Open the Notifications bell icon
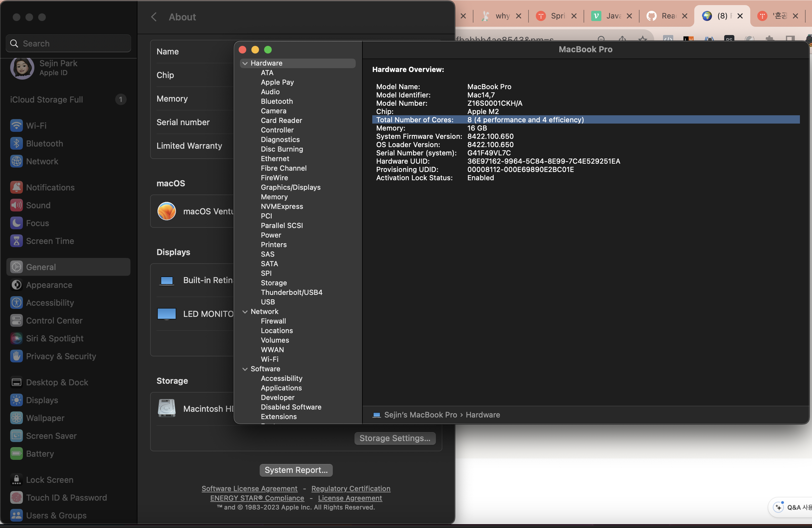Image resolution: width=812 pixels, height=528 pixels. 16,187
